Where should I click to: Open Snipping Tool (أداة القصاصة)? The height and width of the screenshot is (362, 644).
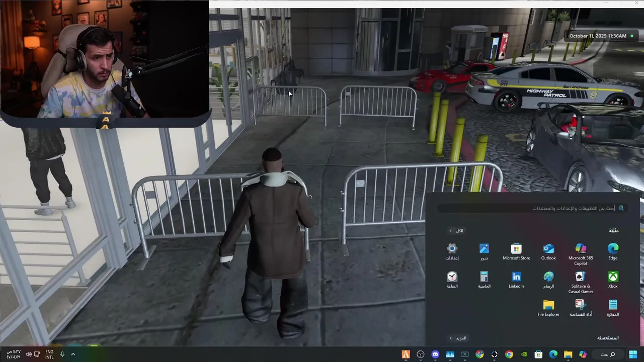coord(581,308)
